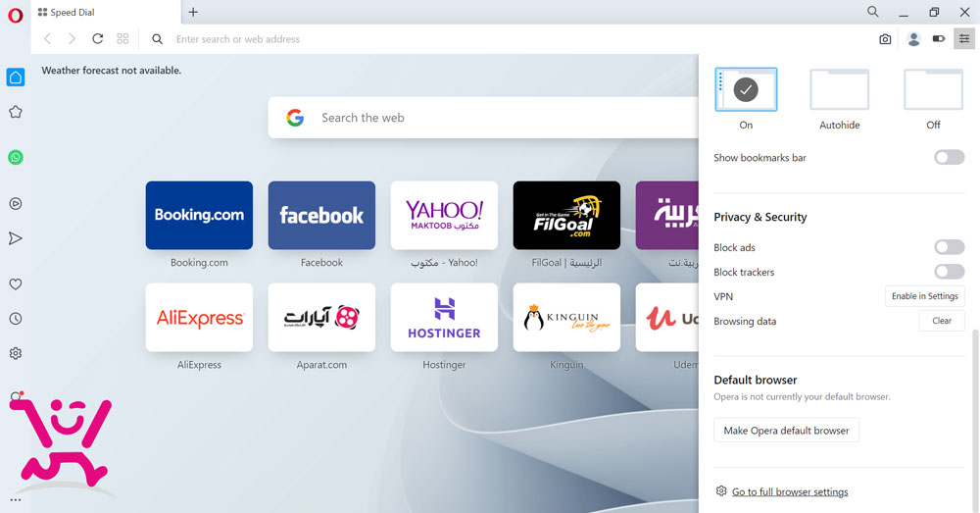Open the profile account icon
The image size is (980, 513).
click(x=913, y=39)
